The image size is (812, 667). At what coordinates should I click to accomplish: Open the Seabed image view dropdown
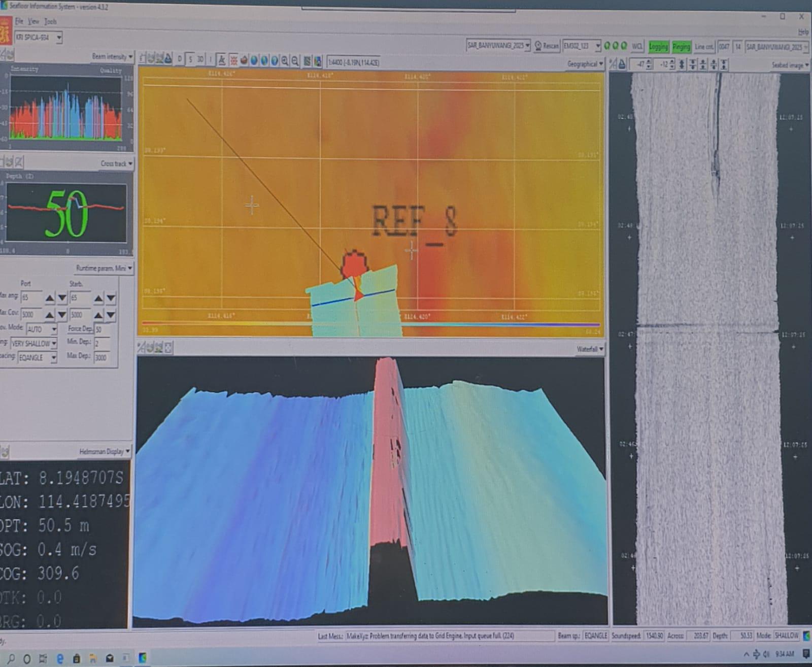[x=790, y=65]
